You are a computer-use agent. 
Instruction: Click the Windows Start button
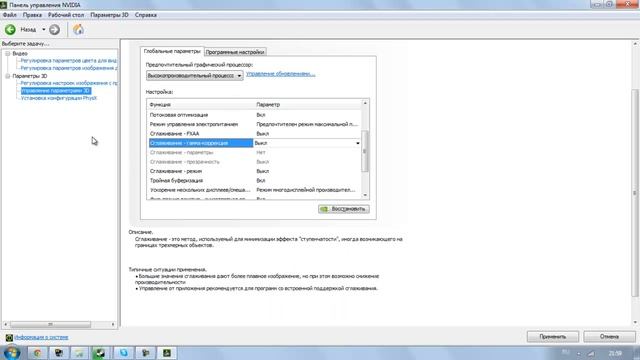coord(11,353)
